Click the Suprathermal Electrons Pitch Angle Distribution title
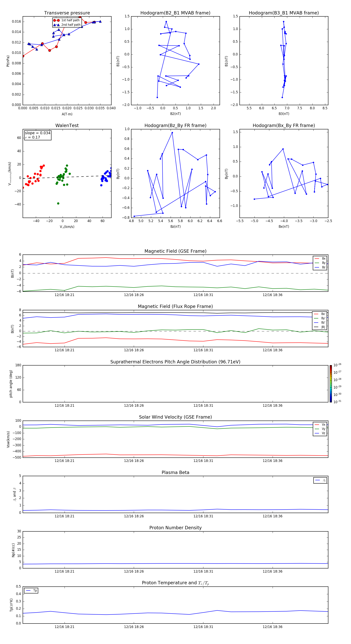The height and width of the screenshot is (644, 351). pyautogui.click(x=175, y=362)
